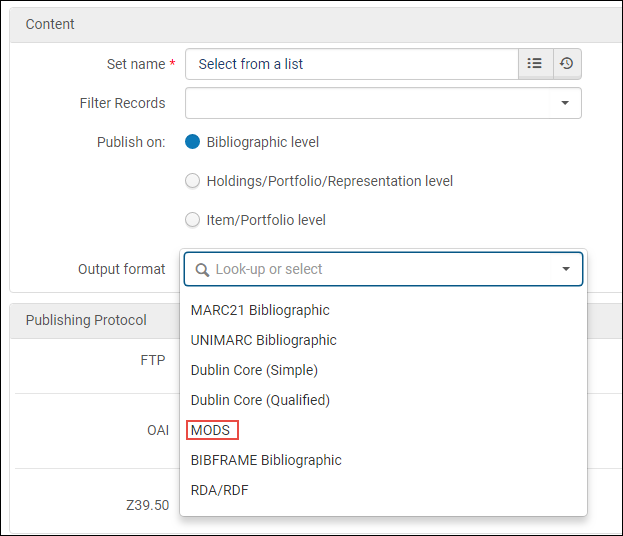The image size is (623, 536).
Task: Pick BIBFRAME Bibliographic format
Action: (266, 460)
